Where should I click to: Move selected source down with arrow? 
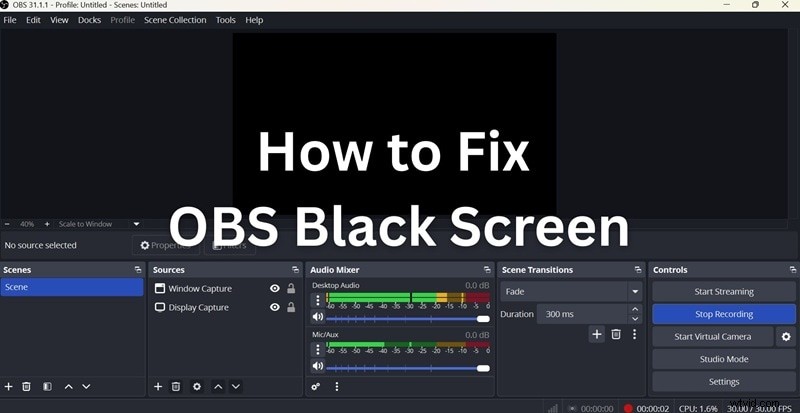click(236, 386)
